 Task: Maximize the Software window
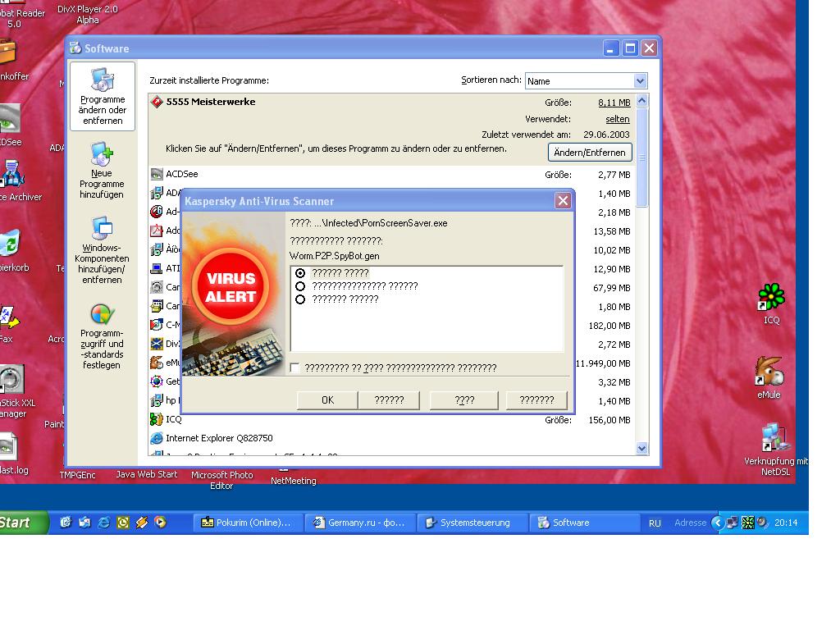[x=630, y=48]
